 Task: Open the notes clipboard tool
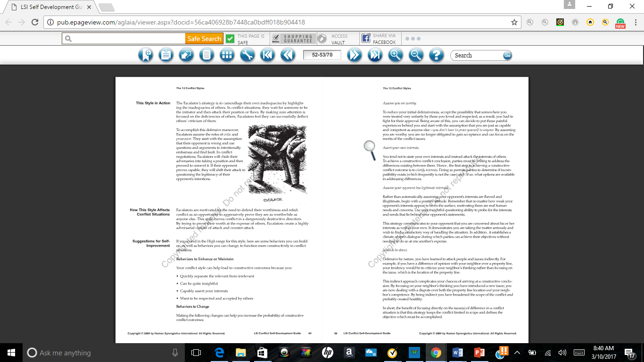[166, 55]
